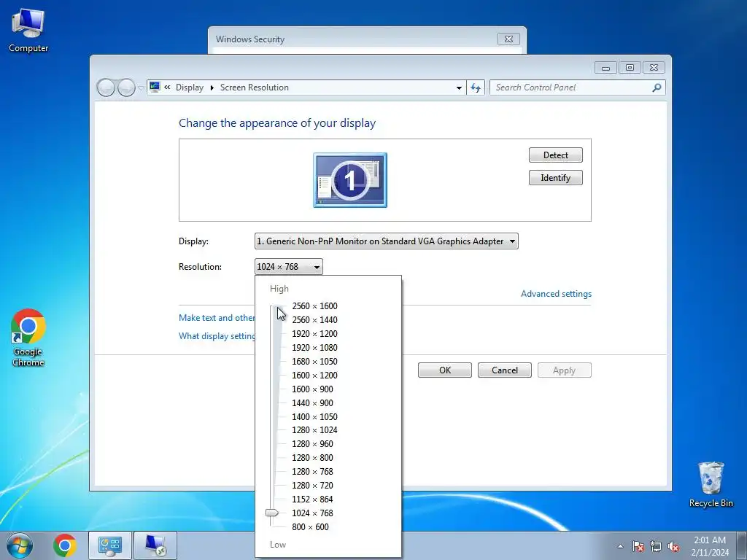
Task: Click the Detect button
Action: tap(555, 155)
